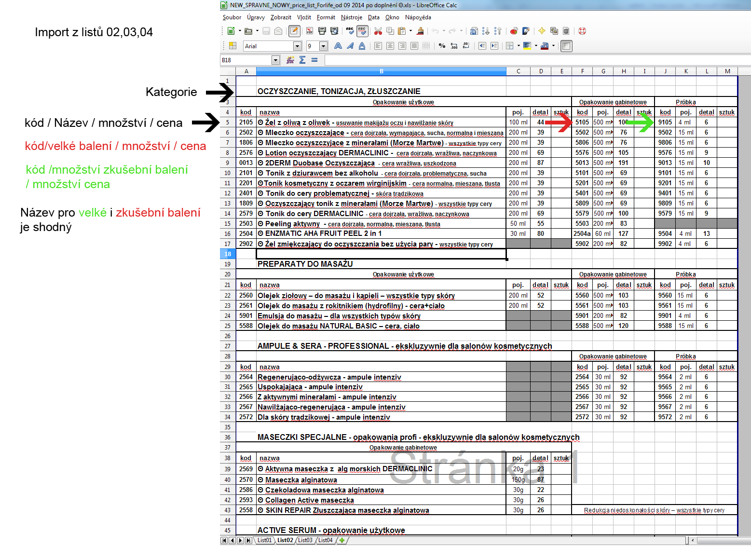Viewport: 751px width, 560px height.
Task: Open the Data Sources icon
Action: pyautogui.click(x=566, y=31)
